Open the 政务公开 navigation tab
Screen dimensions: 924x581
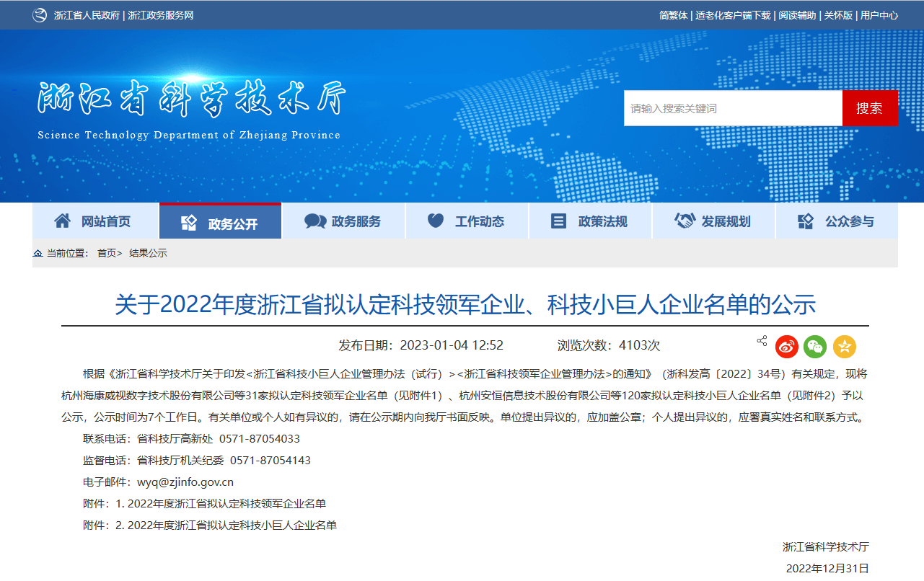tap(220, 221)
